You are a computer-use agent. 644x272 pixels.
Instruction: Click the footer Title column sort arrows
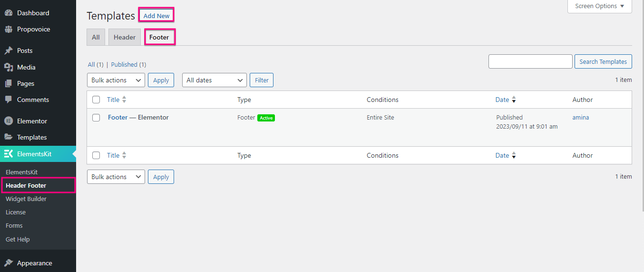124,155
